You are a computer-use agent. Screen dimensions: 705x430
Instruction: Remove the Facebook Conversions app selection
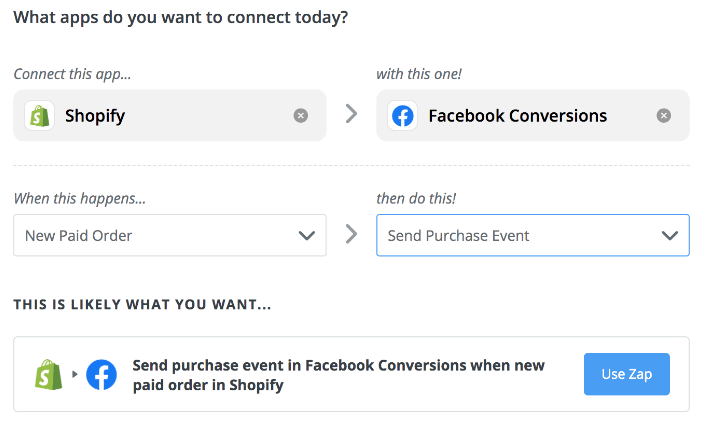[x=664, y=116]
